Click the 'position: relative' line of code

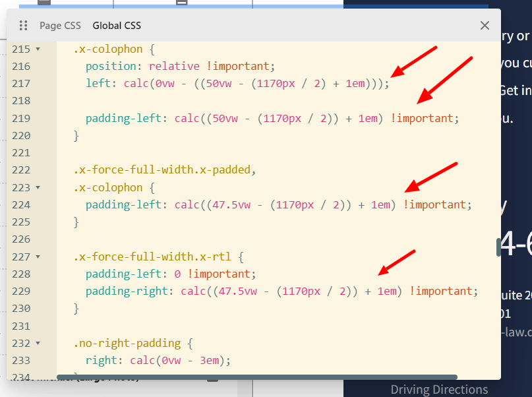coord(177,67)
